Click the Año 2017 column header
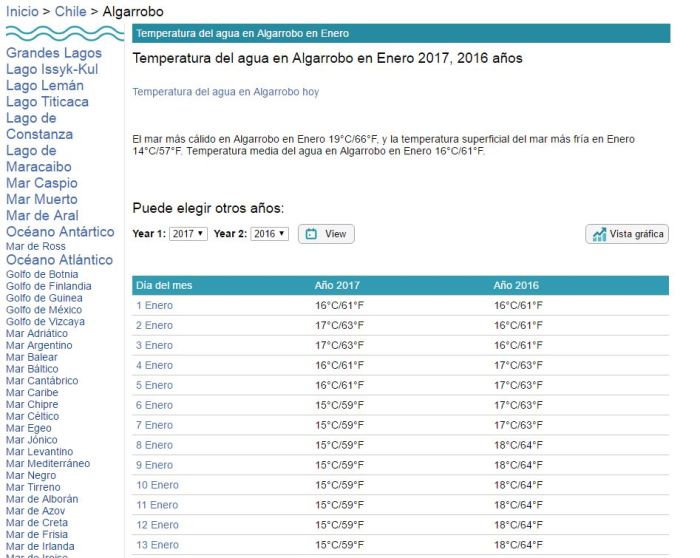Image resolution: width=700 pixels, height=558 pixels. pos(337,285)
